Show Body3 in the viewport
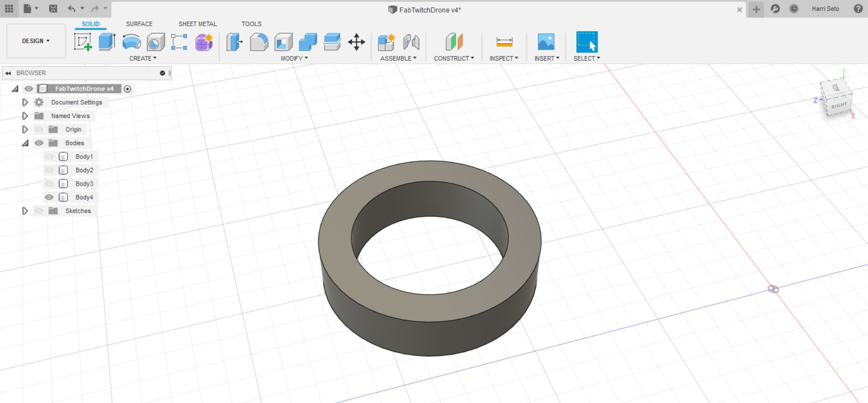This screenshot has width=868, height=403. (x=49, y=184)
